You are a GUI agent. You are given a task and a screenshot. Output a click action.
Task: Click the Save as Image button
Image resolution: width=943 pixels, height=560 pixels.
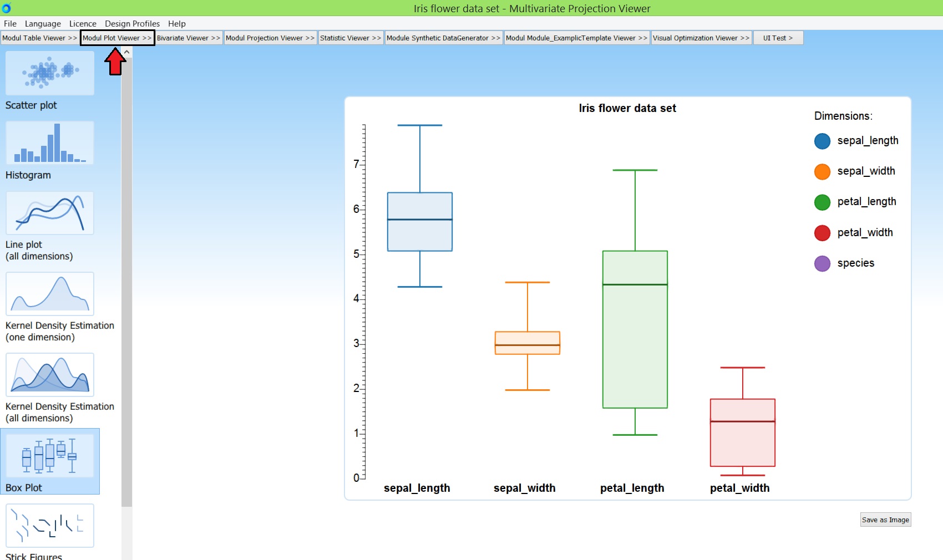(885, 520)
